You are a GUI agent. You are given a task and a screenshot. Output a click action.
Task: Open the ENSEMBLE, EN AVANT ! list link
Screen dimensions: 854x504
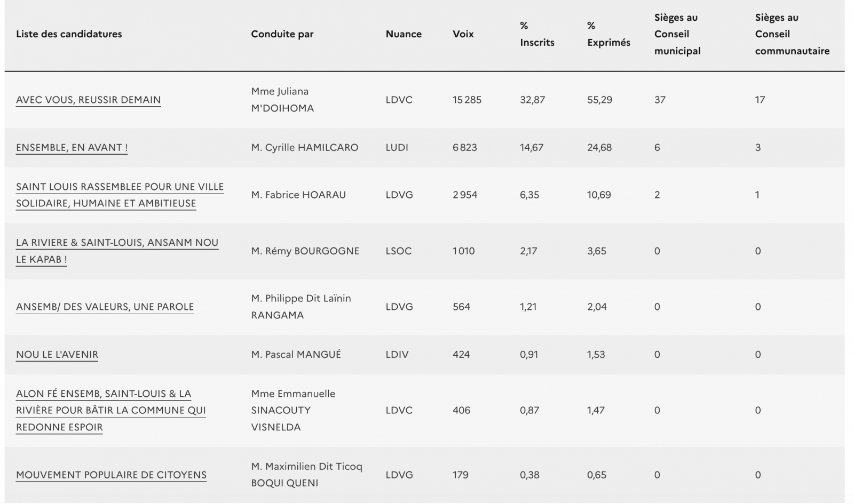pyautogui.click(x=72, y=148)
